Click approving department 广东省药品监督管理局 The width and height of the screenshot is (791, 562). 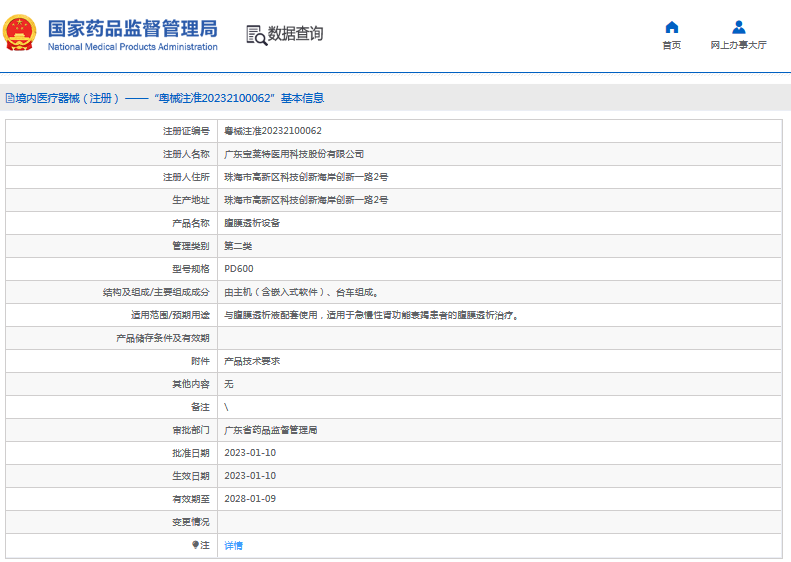click(x=271, y=430)
